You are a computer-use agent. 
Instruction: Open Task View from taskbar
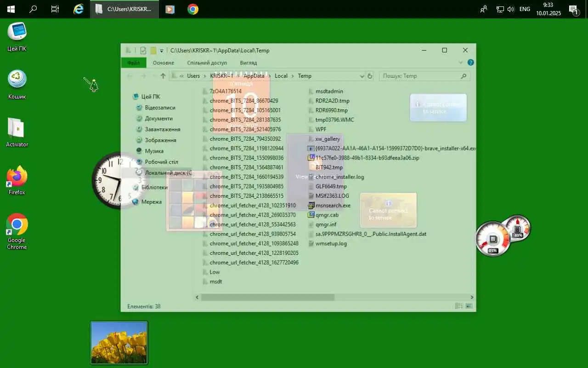55,9
